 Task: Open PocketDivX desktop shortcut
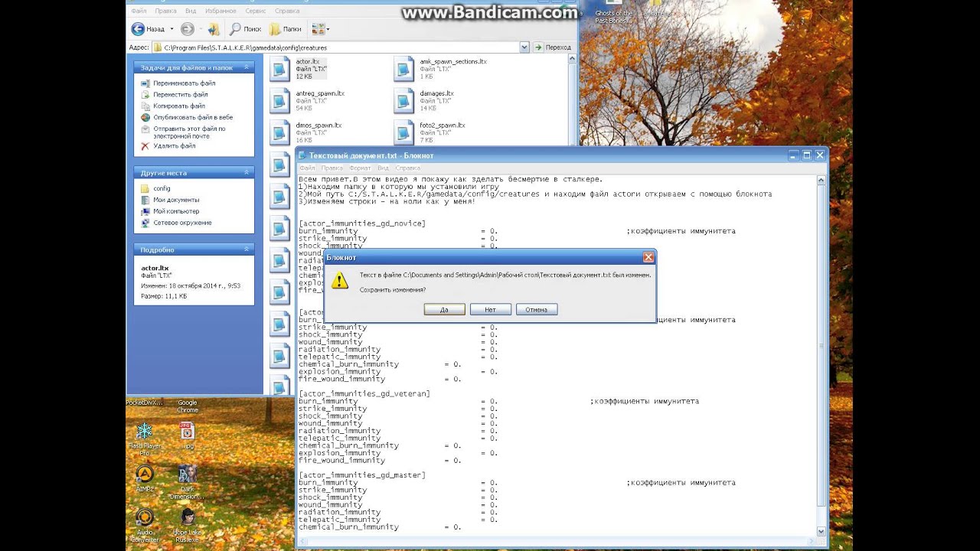click(x=144, y=403)
